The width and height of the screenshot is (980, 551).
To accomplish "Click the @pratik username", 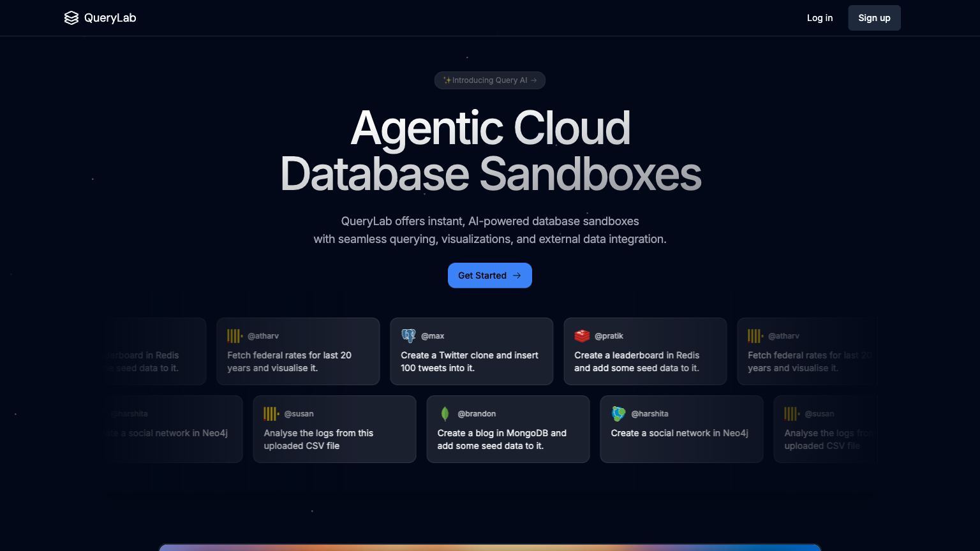I will tap(609, 336).
